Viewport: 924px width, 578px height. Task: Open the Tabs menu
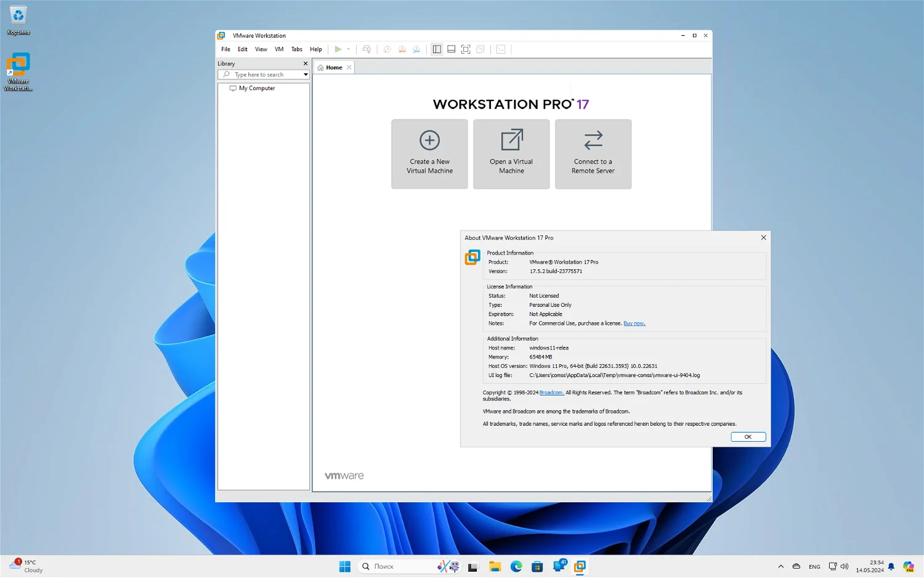click(297, 49)
